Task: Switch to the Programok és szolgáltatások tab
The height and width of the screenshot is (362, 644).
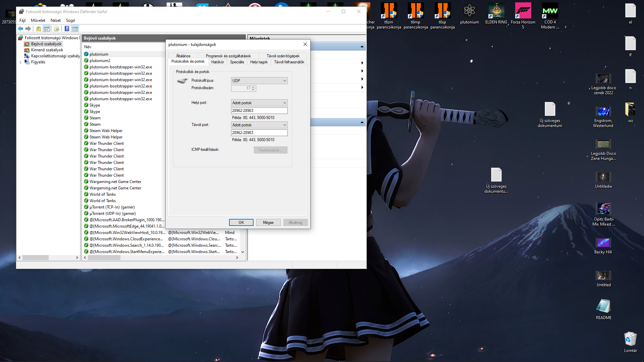Action: pyautogui.click(x=228, y=56)
